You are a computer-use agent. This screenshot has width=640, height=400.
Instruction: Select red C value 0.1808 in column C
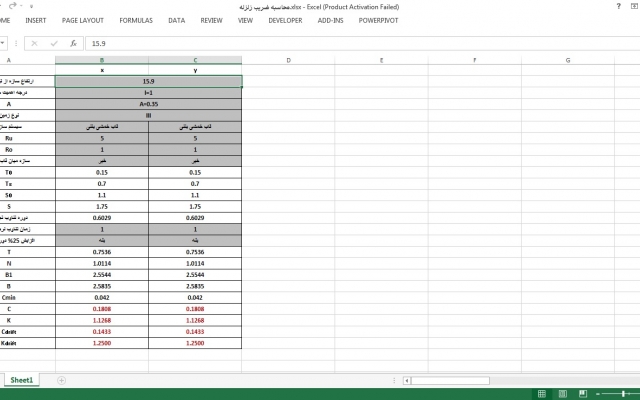click(195, 309)
